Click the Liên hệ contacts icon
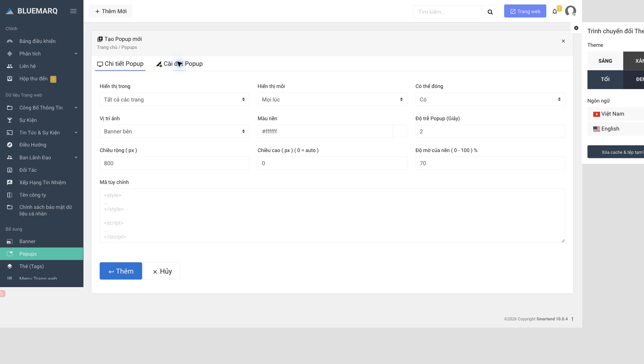Screen dimensions: 644x364 [10, 66]
